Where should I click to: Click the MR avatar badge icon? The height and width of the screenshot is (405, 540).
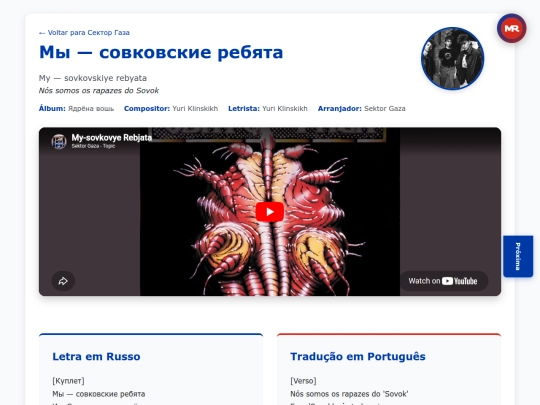point(511,28)
